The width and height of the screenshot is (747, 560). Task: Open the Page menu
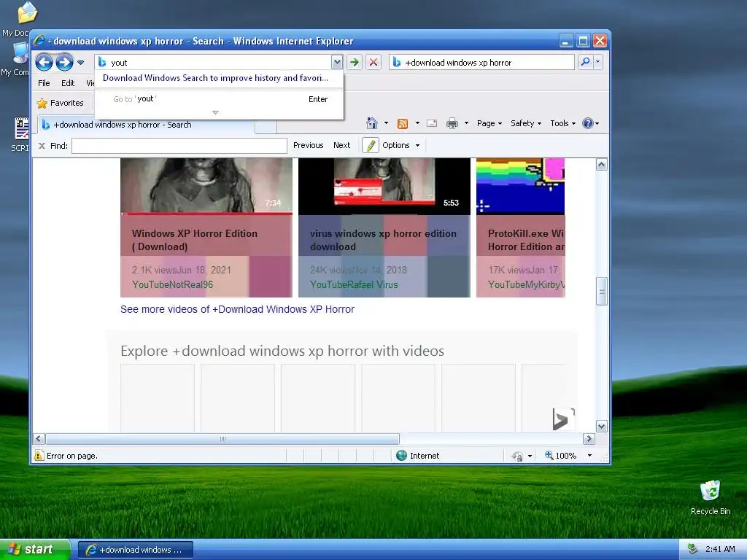[489, 123]
